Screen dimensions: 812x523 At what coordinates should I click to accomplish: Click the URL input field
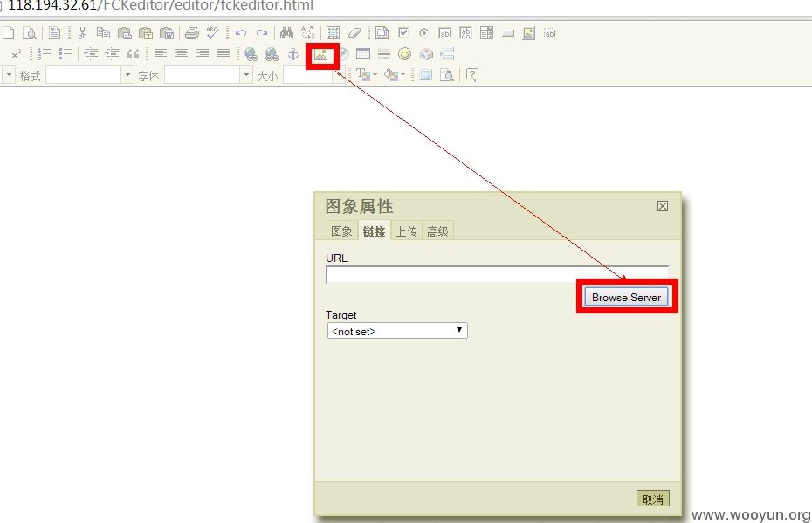(x=497, y=274)
